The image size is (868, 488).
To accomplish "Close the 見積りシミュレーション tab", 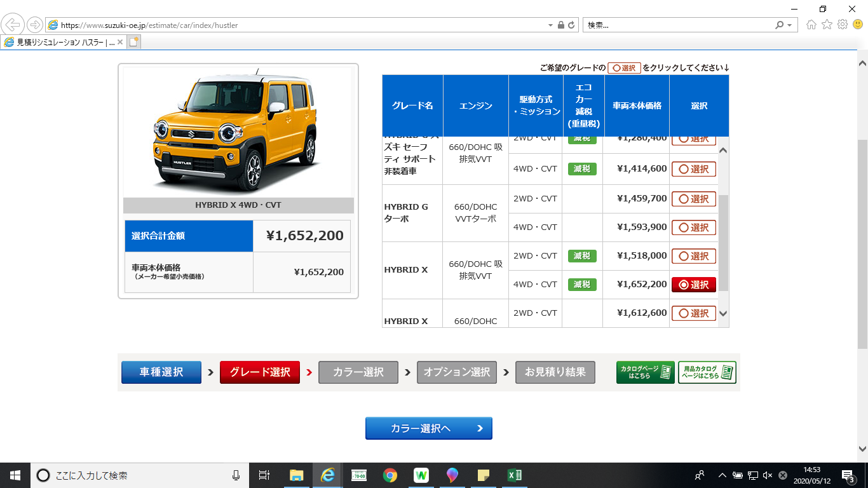I will [x=120, y=43].
